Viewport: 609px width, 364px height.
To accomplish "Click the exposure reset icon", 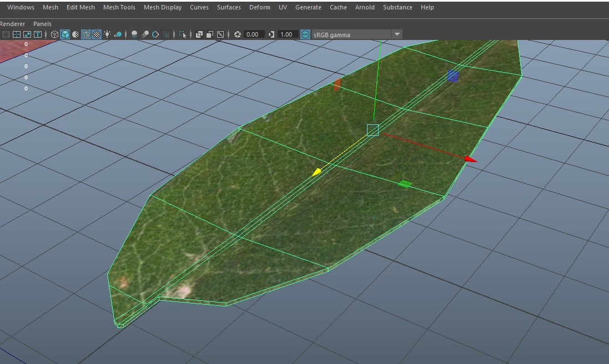I will click(237, 34).
